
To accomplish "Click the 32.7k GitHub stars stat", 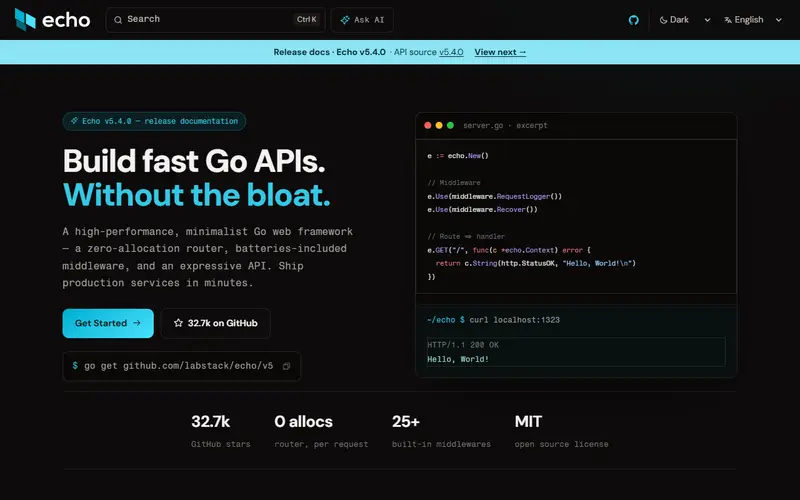I will [x=221, y=431].
